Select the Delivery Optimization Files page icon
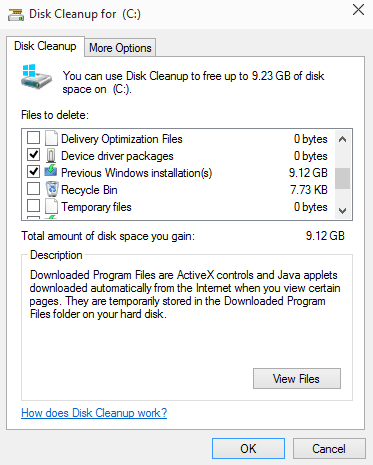Screen dimensions: 373x465 [x=51, y=138]
